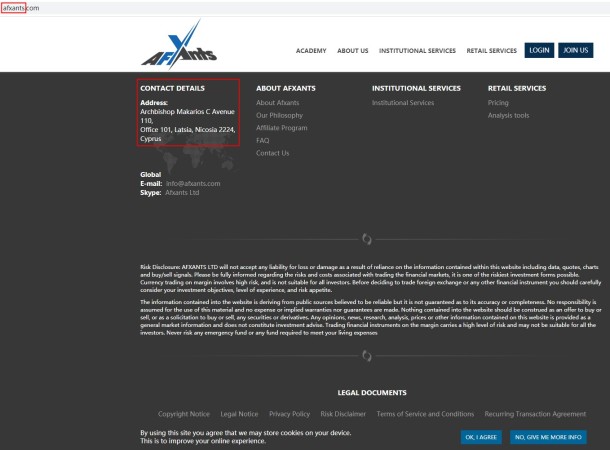The height and width of the screenshot is (450, 610).
Task: Open the Academy menu item
Action: [x=311, y=51]
